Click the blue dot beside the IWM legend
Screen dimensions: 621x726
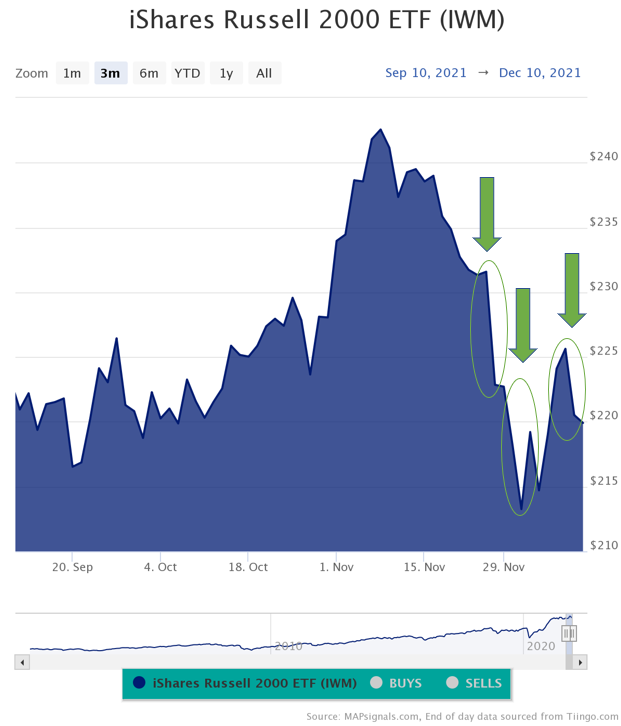(x=139, y=683)
